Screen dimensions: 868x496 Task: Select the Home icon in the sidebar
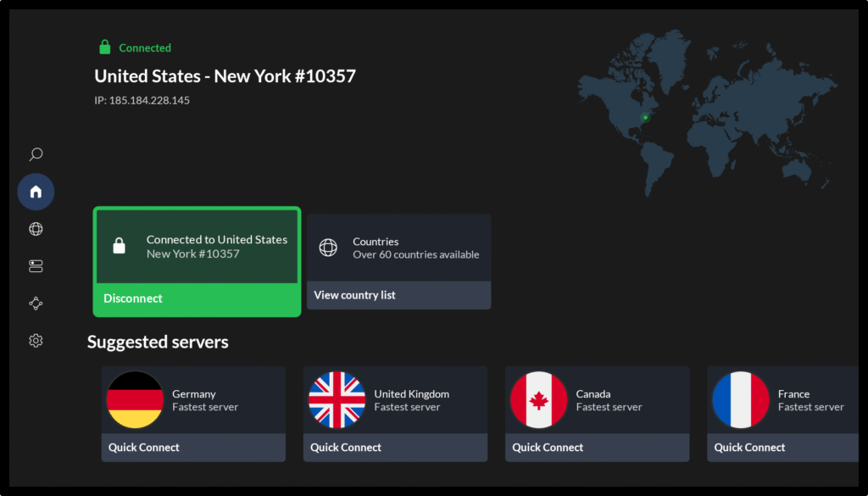pyautogui.click(x=36, y=192)
